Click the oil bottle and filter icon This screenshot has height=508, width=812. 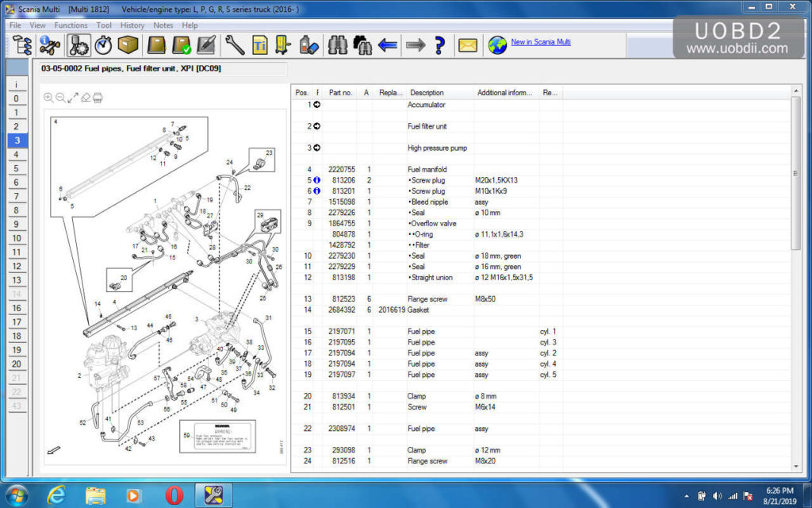click(308, 45)
